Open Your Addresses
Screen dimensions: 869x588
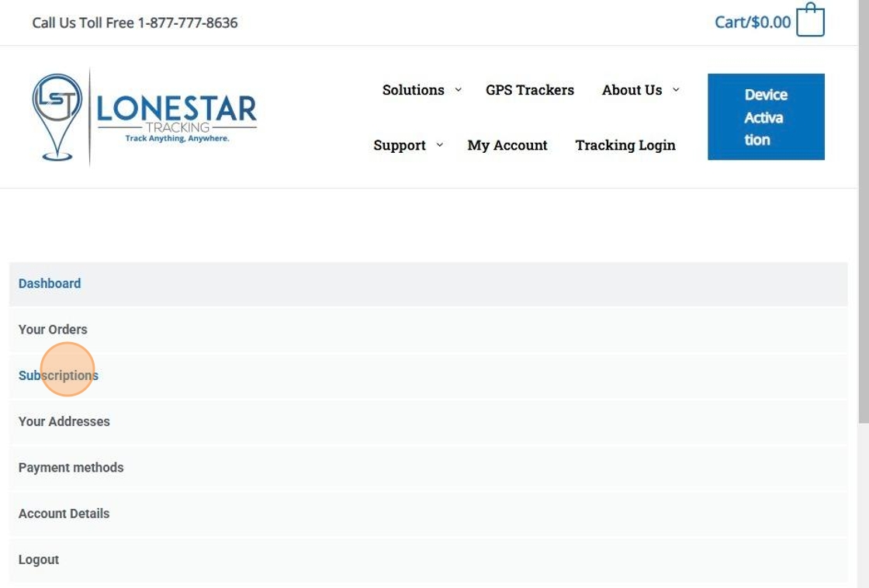(x=428, y=422)
